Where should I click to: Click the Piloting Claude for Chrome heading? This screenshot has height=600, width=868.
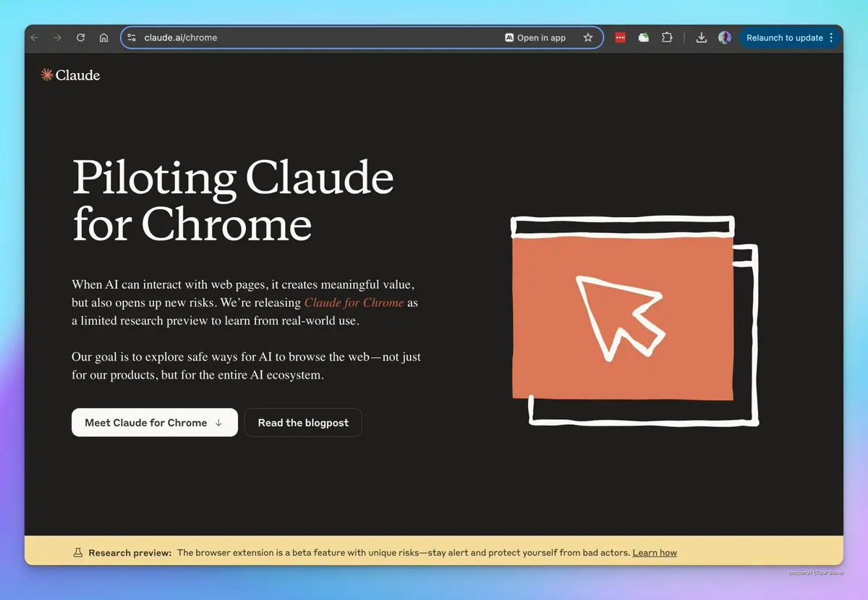pyautogui.click(x=233, y=200)
